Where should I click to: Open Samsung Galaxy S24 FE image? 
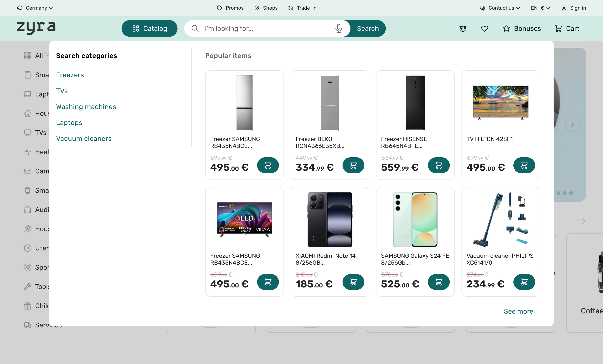pyautogui.click(x=415, y=219)
